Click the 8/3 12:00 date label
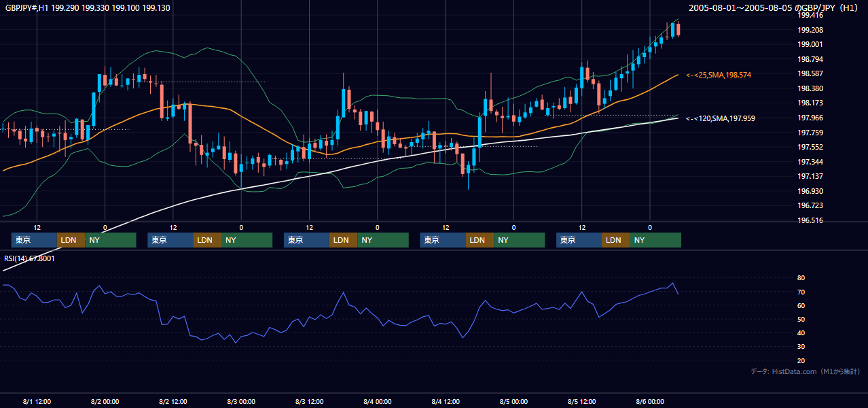The image size is (868, 408). [309, 401]
